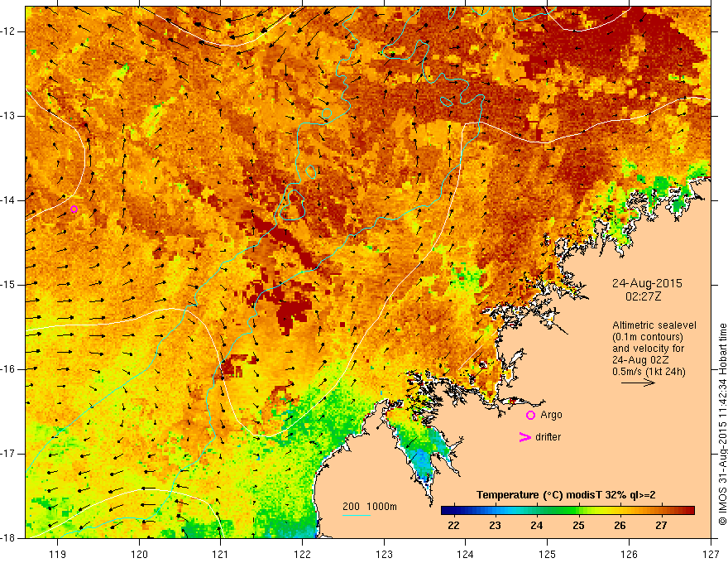Click the longitude axis label 125
This screenshot has width=728, height=563.
(x=548, y=554)
